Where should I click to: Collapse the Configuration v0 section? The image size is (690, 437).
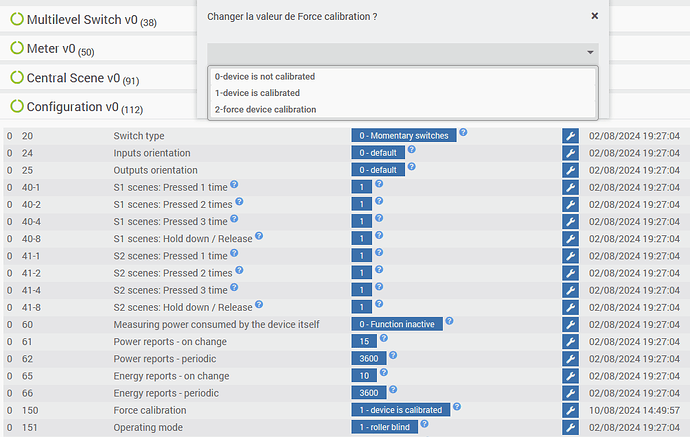77,107
